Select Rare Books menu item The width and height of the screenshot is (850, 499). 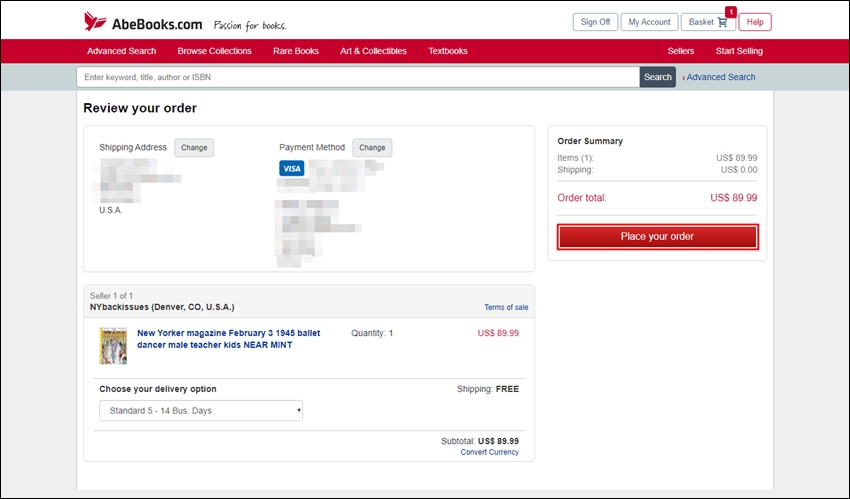[x=296, y=51]
